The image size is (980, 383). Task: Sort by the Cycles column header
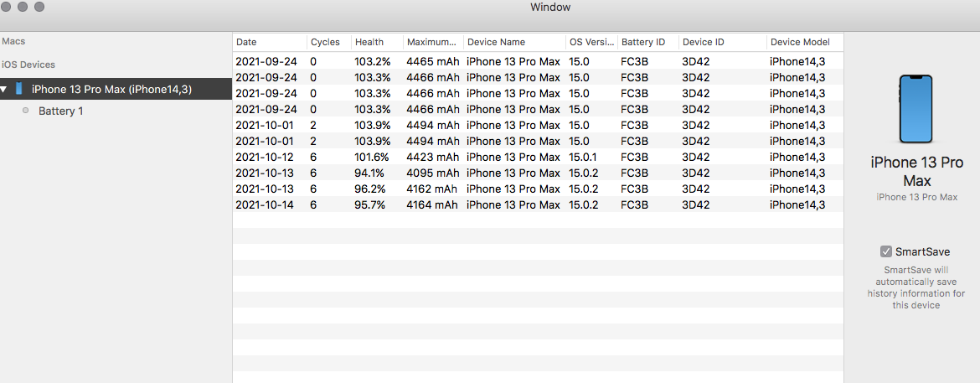(325, 42)
